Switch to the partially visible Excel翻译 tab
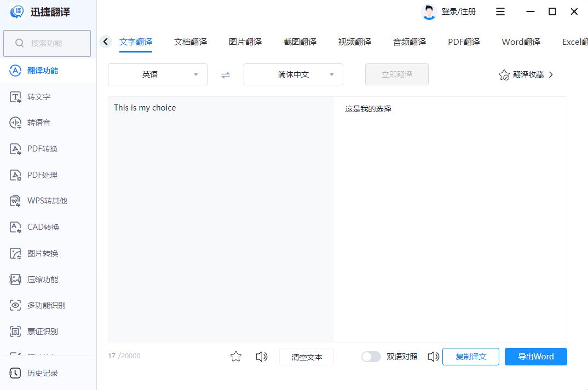This screenshot has height=390, width=588. 575,42
